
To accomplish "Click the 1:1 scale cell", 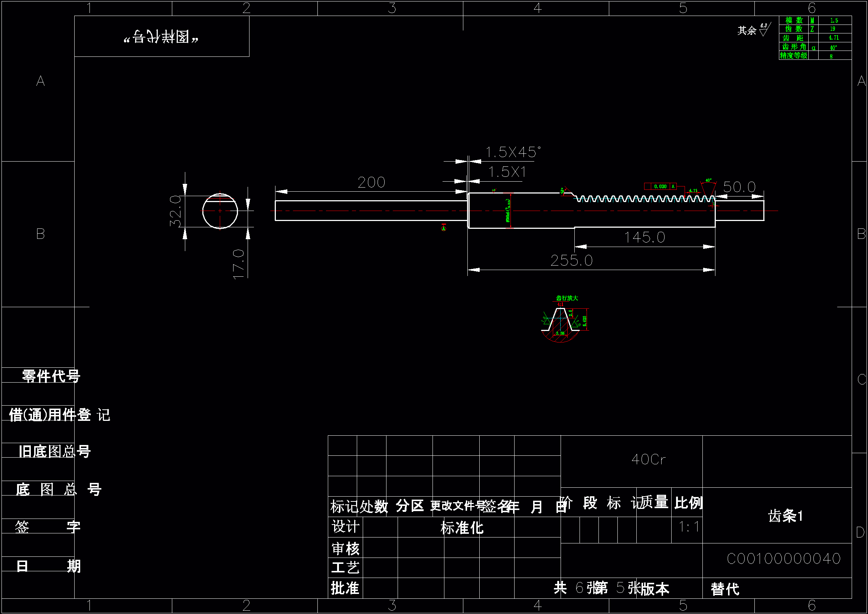I will [x=688, y=527].
